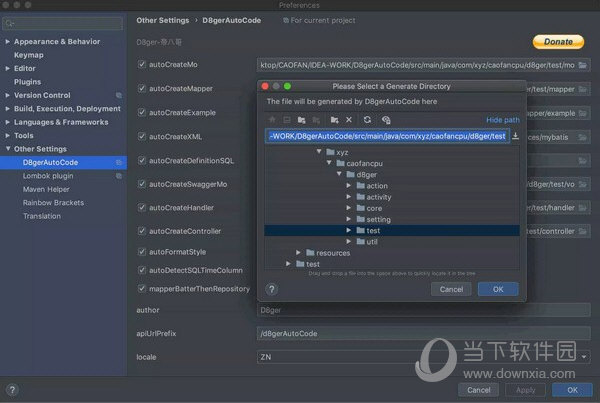This screenshot has width=600, height=403.
Task: Click the help question mark in directory dialog
Action: [271, 289]
